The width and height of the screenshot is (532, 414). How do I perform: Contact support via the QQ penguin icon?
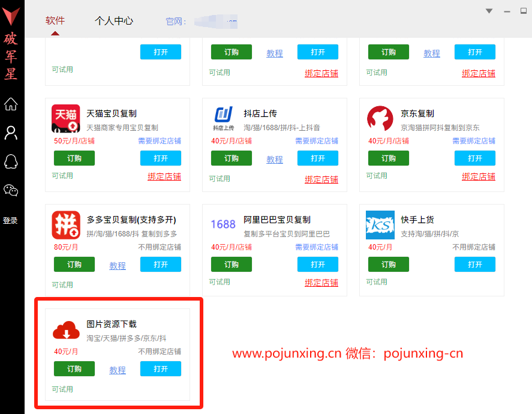click(11, 161)
